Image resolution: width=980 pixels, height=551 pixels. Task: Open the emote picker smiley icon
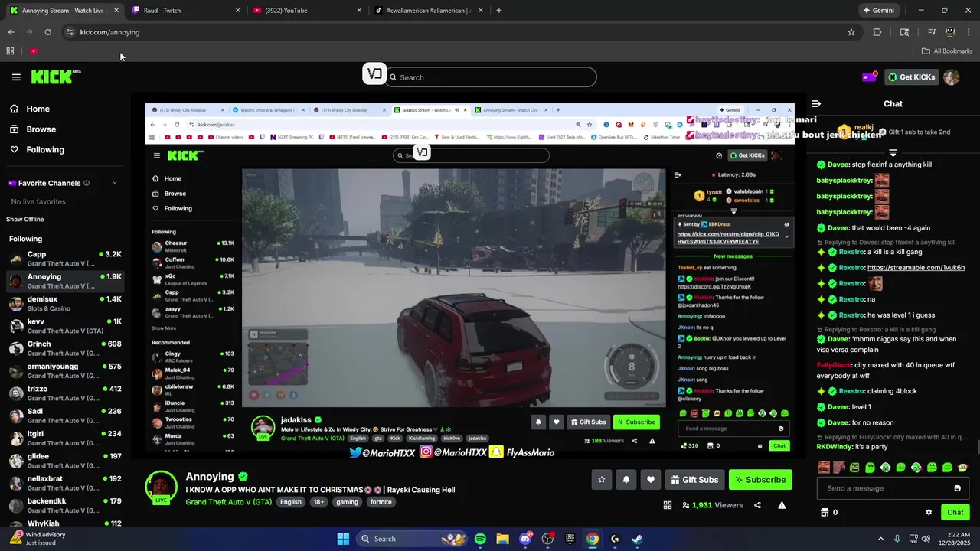957,488
